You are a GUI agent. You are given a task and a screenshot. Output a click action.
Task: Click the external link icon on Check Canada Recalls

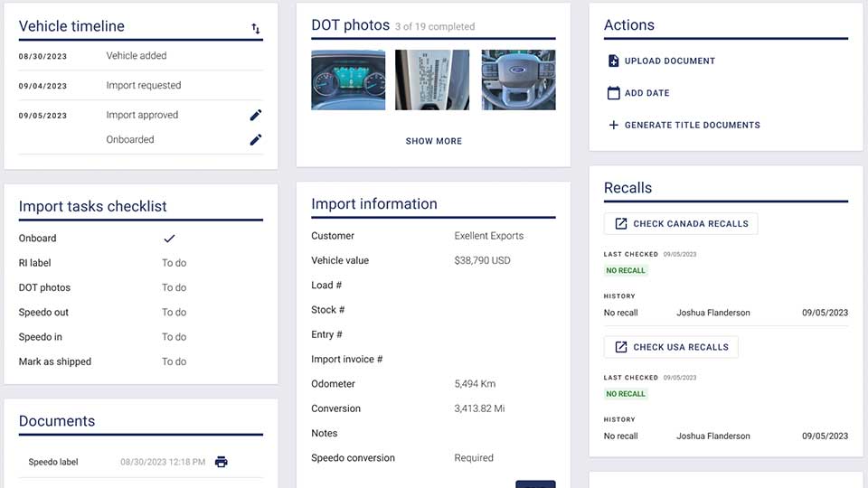[x=621, y=223]
